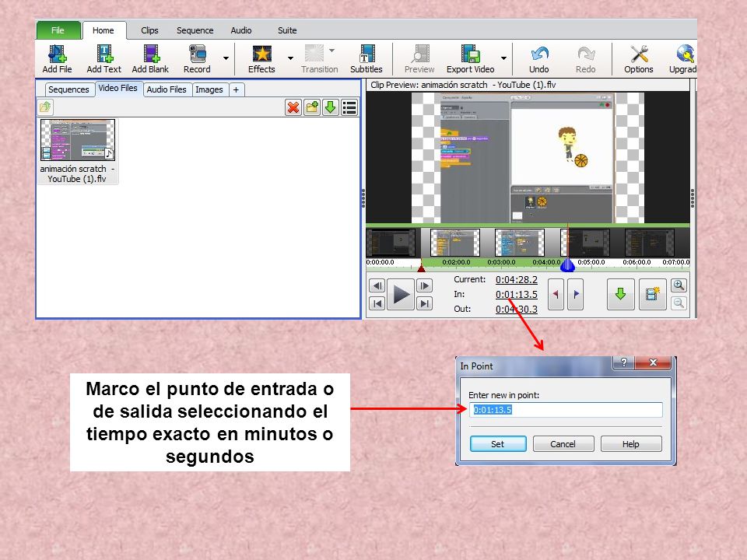Screen dimensions: 747x560
Task: Click the Upgrade icon
Action: click(x=686, y=54)
